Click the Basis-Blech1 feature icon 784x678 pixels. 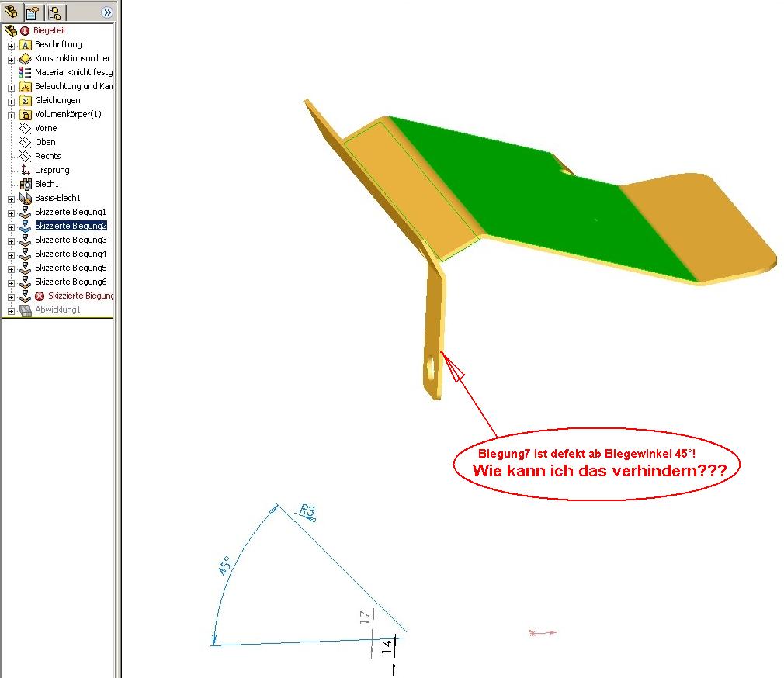25,199
